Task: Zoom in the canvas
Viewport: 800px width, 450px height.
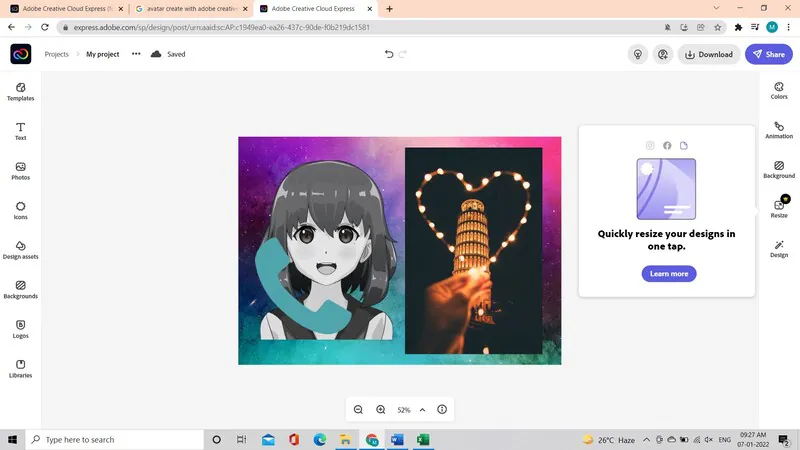Action: pos(381,410)
